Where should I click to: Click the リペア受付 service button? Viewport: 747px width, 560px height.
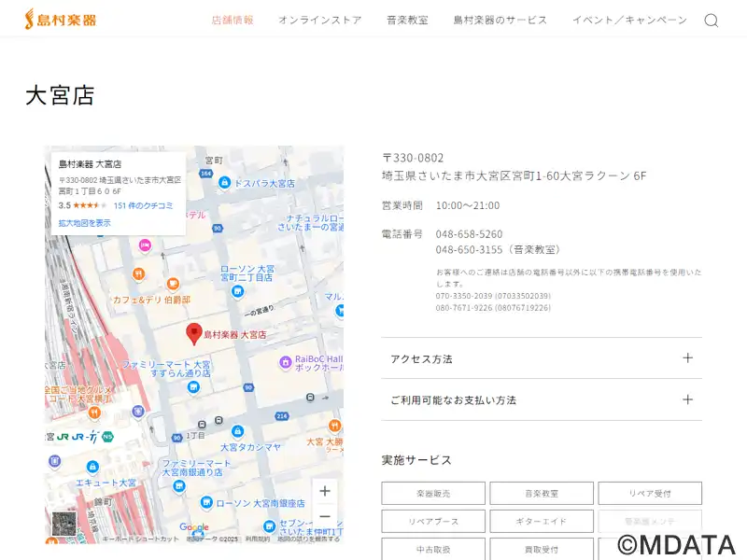(650, 494)
